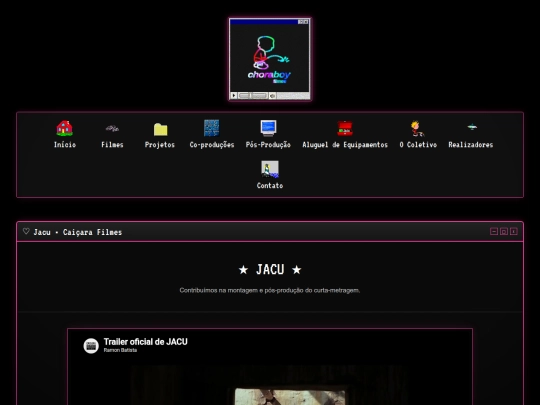
Task: Open the Realizadores icon
Action: pos(472,127)
